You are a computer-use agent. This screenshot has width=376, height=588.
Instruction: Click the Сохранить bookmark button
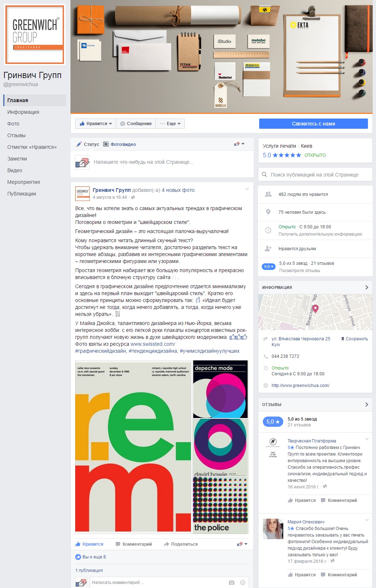[x=354, y=339]
